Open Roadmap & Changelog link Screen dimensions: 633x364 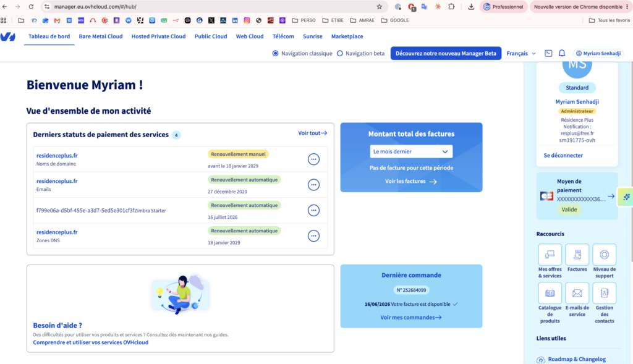(x=577, y=359)
